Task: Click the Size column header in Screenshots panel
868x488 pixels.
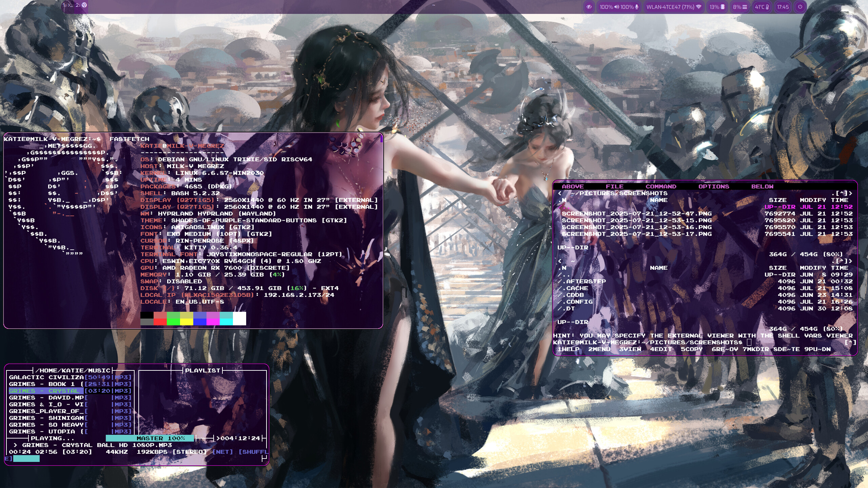Action: point(777,200)
